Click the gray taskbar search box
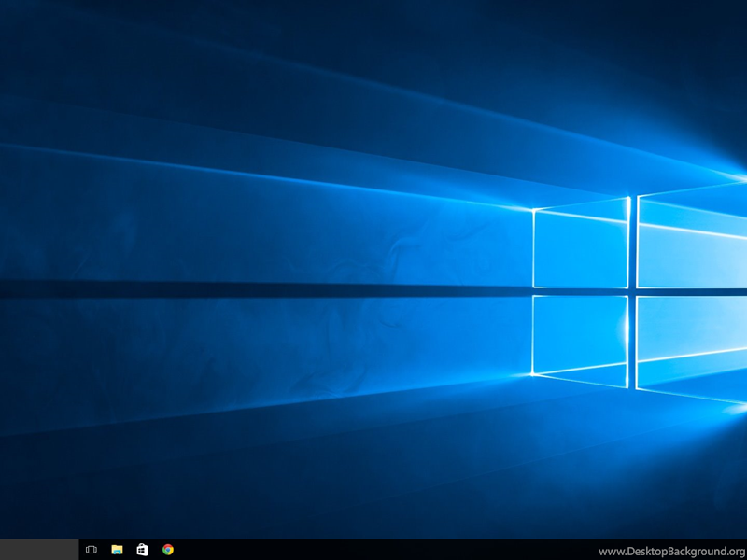 [39, 550]
